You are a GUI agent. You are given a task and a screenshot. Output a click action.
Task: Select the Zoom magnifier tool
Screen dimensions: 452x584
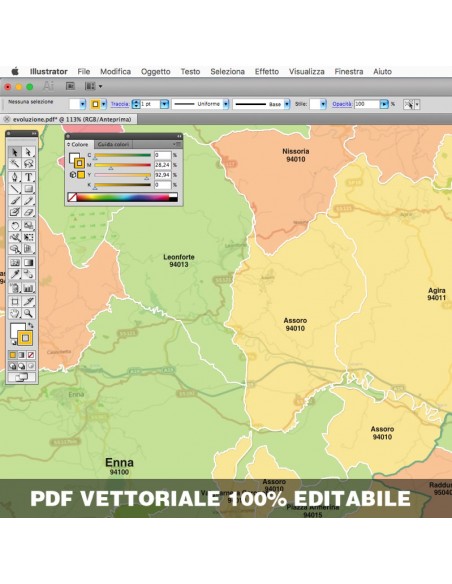pyautogui.click(x=28, y=313)
